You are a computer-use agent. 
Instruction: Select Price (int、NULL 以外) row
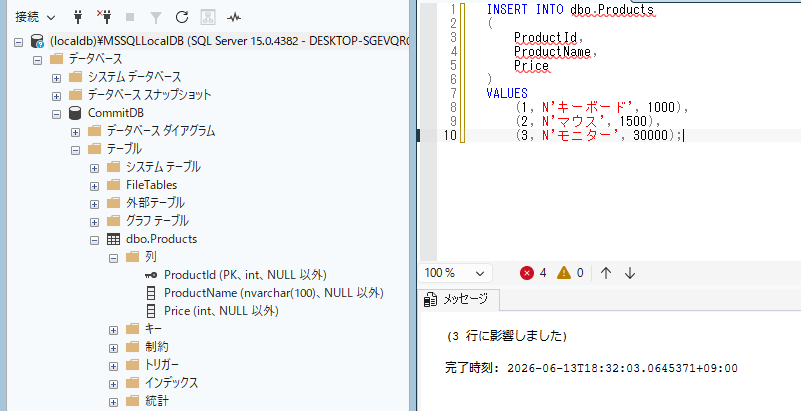pyautogui.click(x=221, y=311)
